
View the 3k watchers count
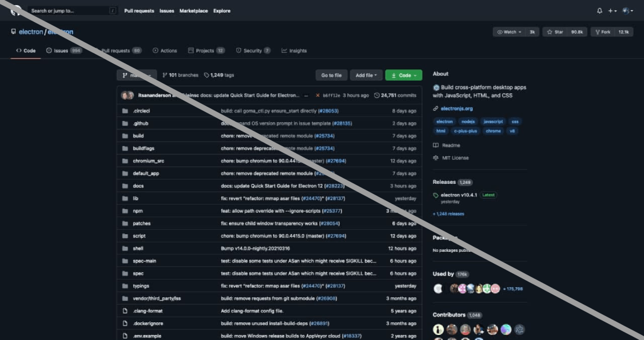pyautogui.click(x=532, y=31)
